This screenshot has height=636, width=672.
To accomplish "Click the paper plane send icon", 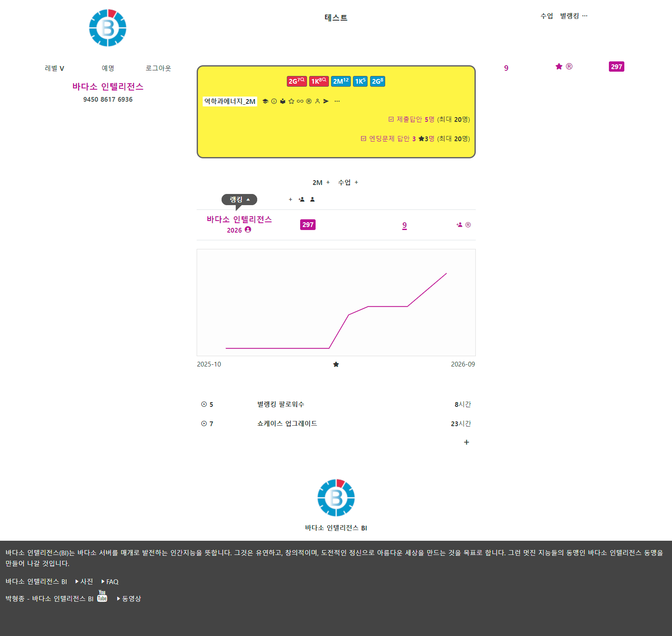I will 326,101.
